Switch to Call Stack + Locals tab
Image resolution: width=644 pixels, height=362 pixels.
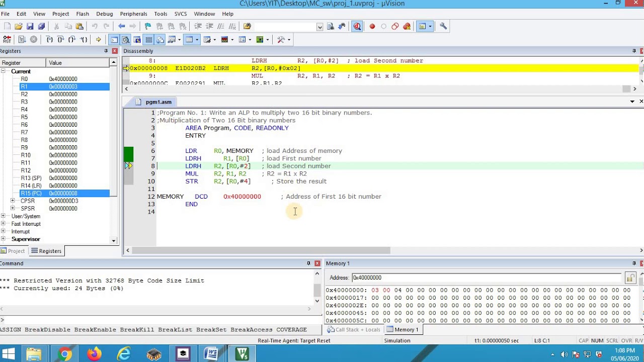[353, 330]
